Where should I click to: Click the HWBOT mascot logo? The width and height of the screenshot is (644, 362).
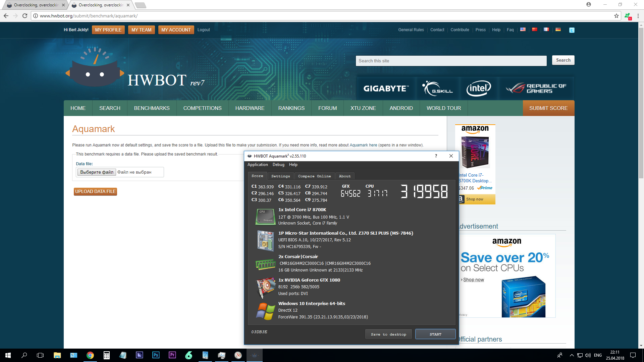(95, 67)
